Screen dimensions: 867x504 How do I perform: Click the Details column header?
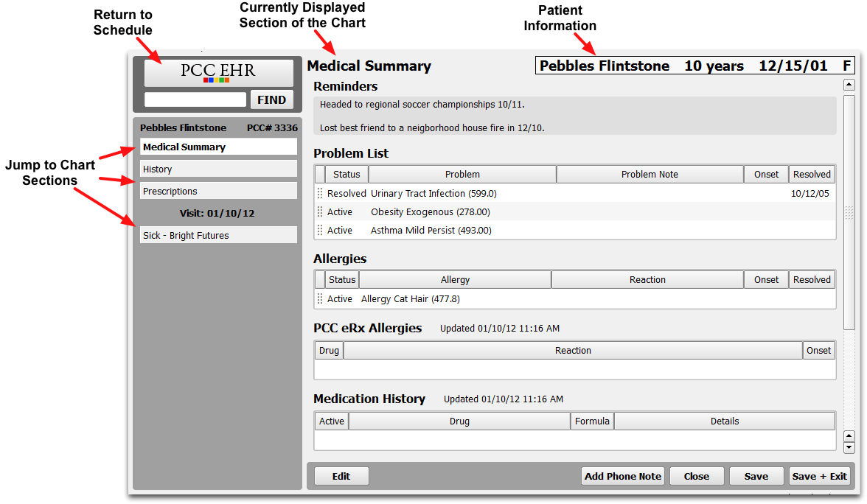[x=724, y=421]
